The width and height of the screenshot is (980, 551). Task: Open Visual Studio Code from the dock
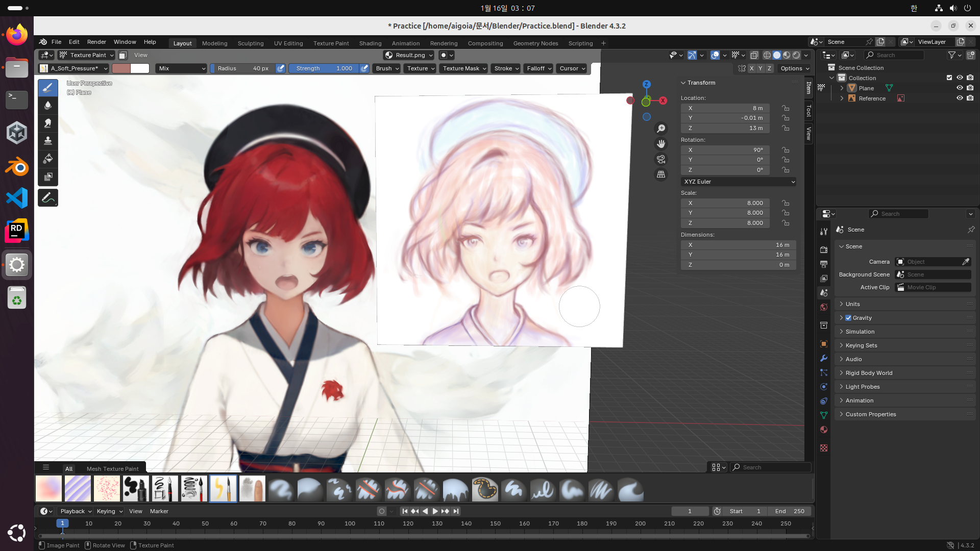[x=17, y=198]
